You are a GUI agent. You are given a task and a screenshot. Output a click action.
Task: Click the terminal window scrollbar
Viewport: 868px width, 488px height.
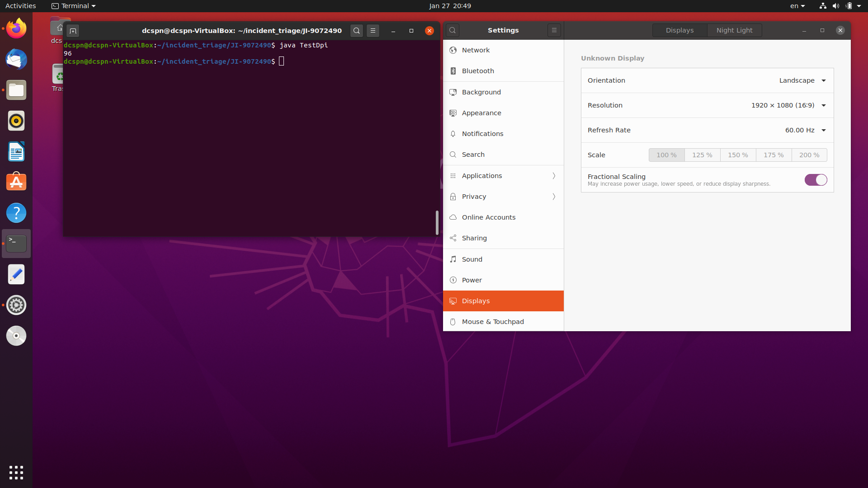[x=437, y=222]
